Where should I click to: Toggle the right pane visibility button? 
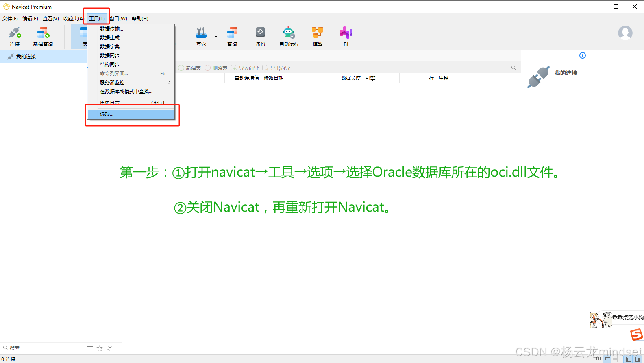point(638,359)
